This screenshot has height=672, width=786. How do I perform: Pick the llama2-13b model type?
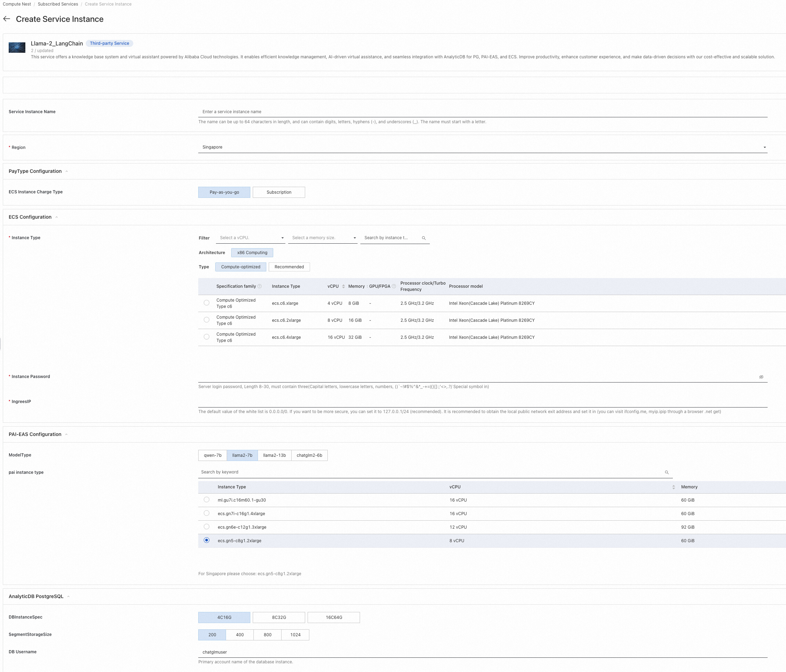click(274, 455)
